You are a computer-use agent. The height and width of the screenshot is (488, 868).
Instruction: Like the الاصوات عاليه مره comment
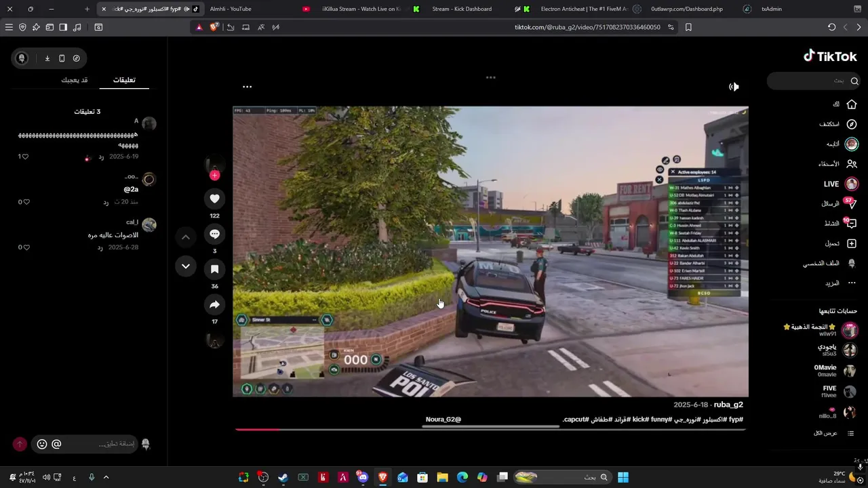tap(26, 247)
